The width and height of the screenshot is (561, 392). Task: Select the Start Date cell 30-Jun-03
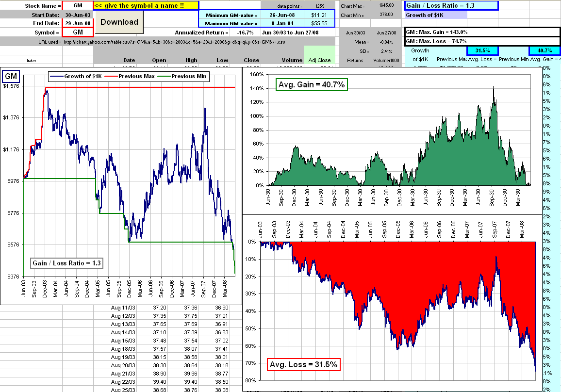click(x=78, y=15)
